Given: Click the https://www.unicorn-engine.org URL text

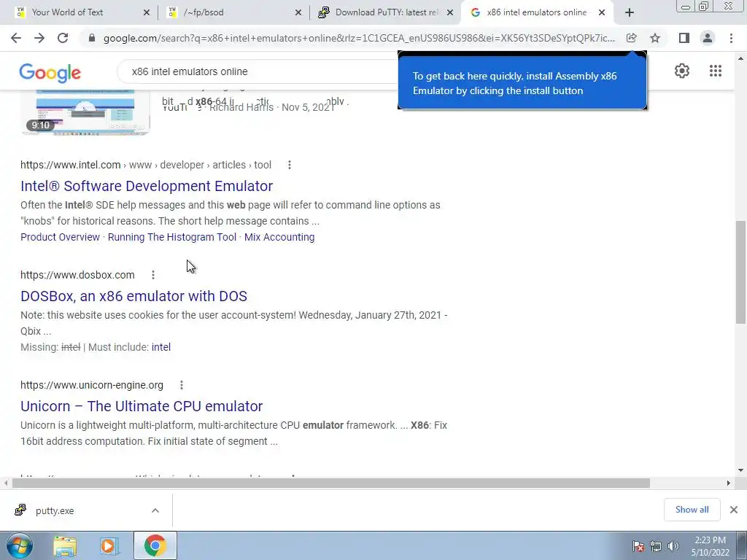Looking at the screenshot, I should pyautogui.click(x=91, y=385).
